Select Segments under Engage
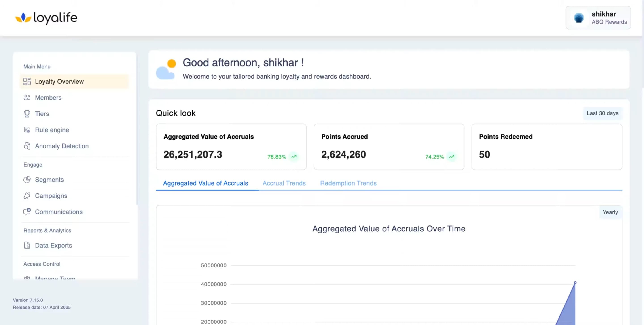Viewport: 644px width, 325px height. (74, 180)
